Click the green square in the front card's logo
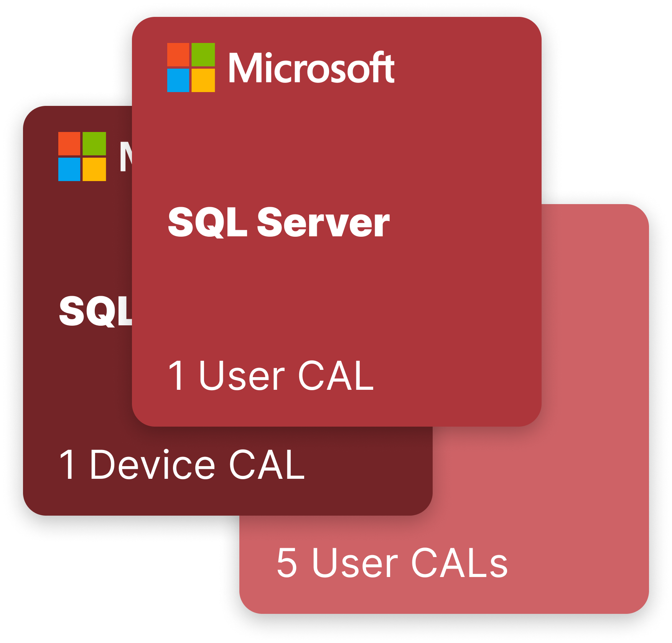The width and height of the screenshot is (672, 643). click(x=203, y=54)
